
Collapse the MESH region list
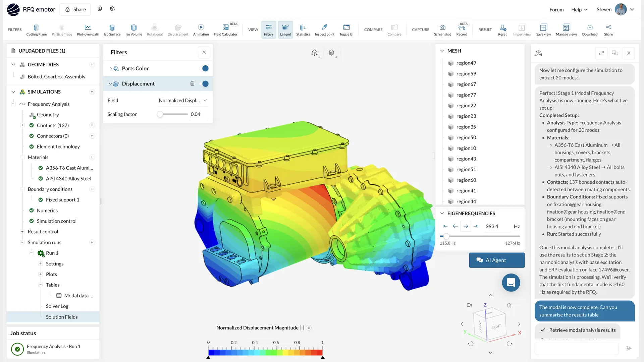[x=442, y=51]
